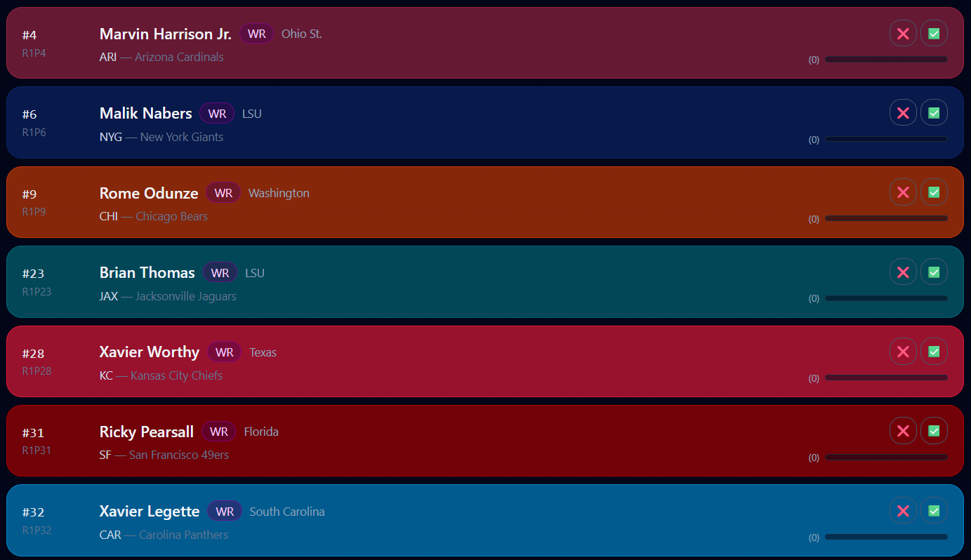
Task: Toggle the green checkmark on Xavier Worthy's row
Action: coord(934,352)
